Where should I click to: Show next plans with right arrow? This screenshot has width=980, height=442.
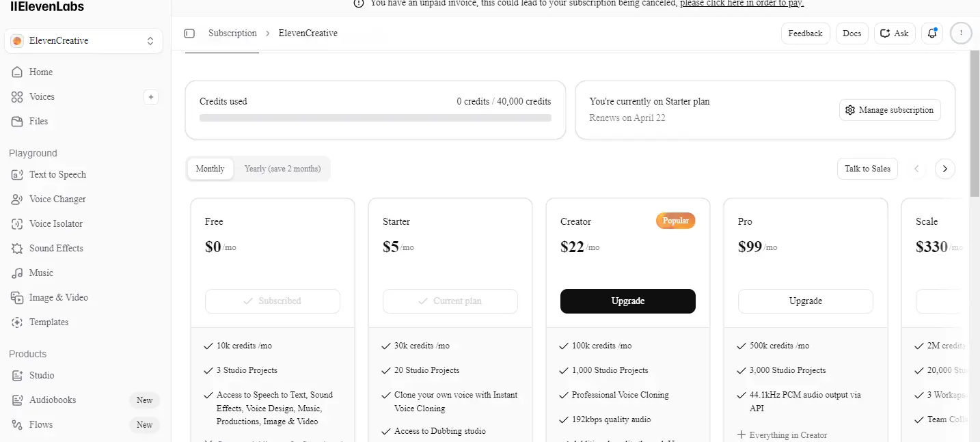[x=945, y=169]
